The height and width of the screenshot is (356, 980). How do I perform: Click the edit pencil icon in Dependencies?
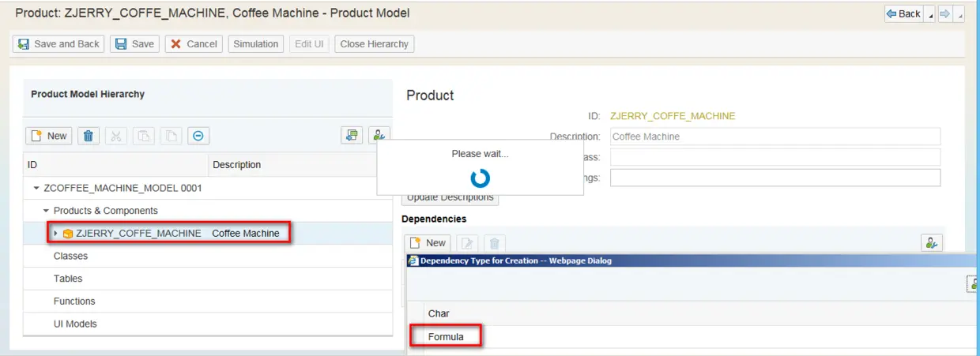tap(467, 243)
